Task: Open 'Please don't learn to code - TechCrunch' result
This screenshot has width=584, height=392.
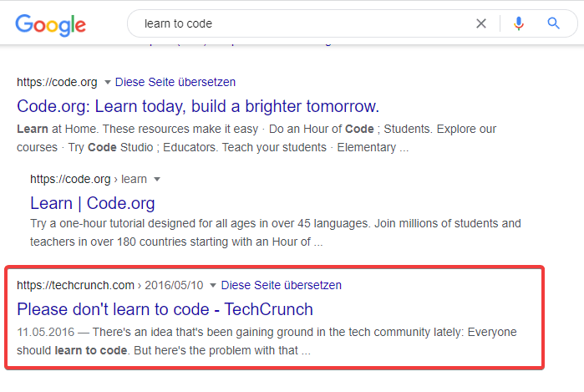Action: click(x=165, y=309)
